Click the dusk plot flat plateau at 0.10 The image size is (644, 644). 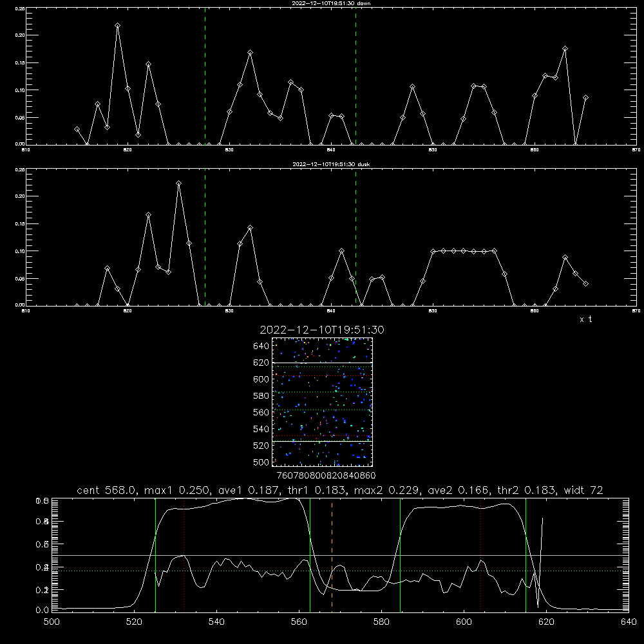[x=464, y=251]
